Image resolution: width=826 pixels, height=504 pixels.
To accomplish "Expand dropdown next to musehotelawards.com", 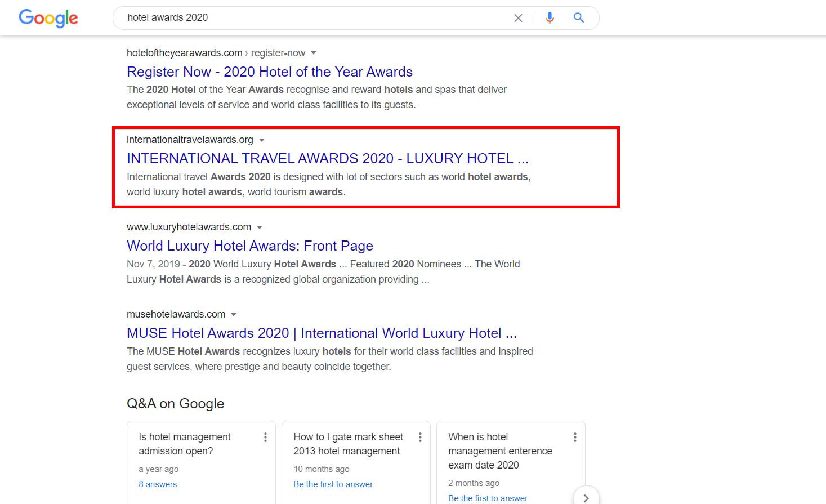I will click(234, 315).
